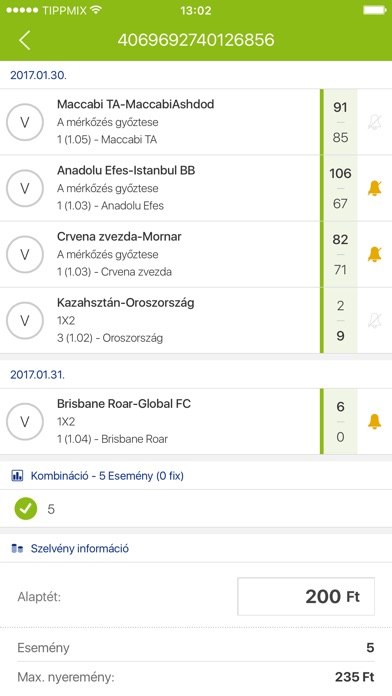Screen dimensions: 392x696
Task: Tap bell icon for Kazahsztán-Oroszország match
Action: 375,320
